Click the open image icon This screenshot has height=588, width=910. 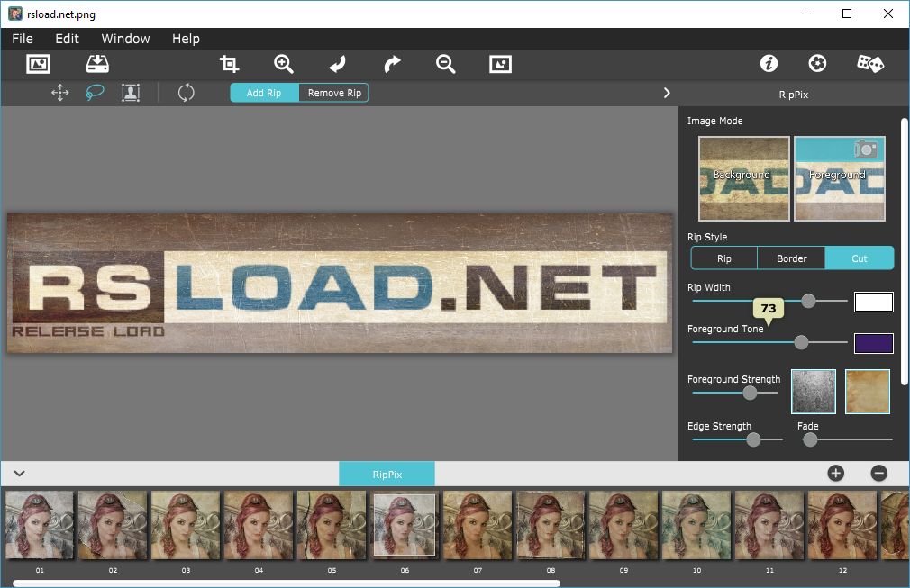[x=38, y=64]
